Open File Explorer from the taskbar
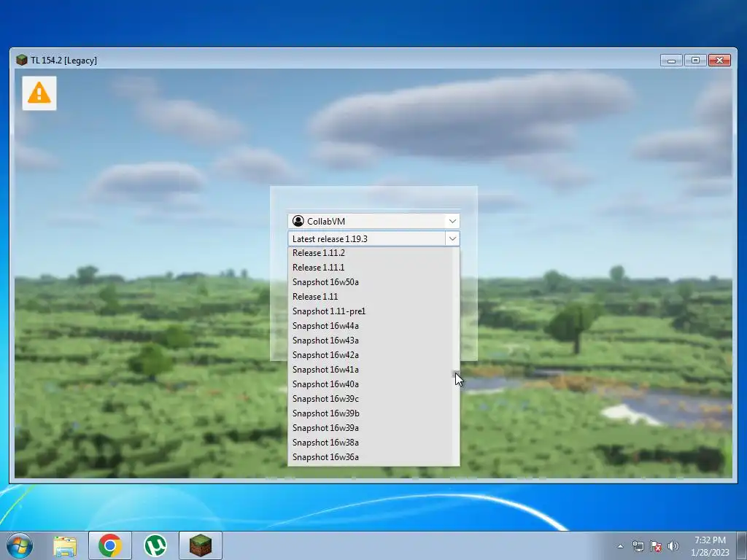Screen dimensions: 747x560 tap(65, 546)
